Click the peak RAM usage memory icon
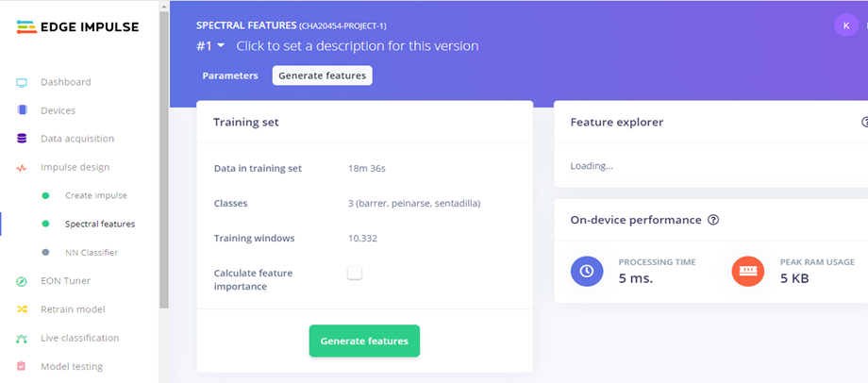 748,271
